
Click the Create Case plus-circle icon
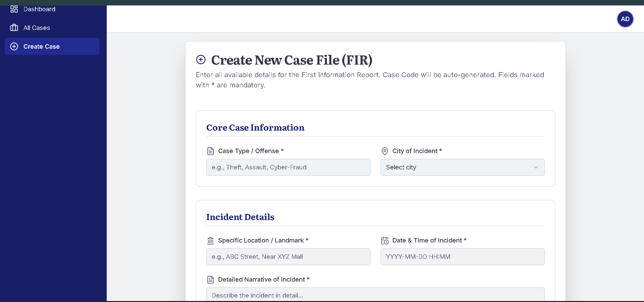[14, 46]
